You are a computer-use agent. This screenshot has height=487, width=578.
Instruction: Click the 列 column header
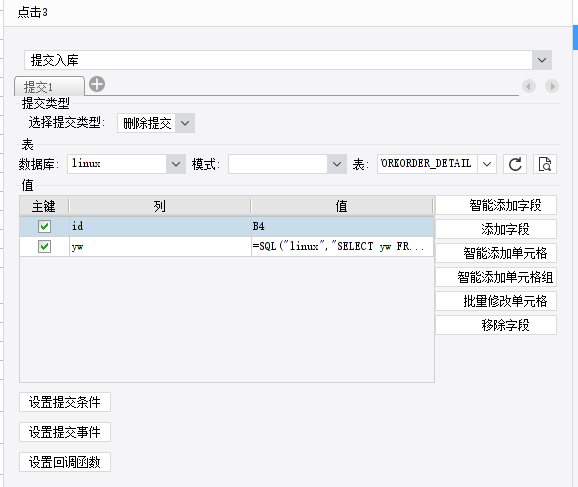tap(160, 206)
